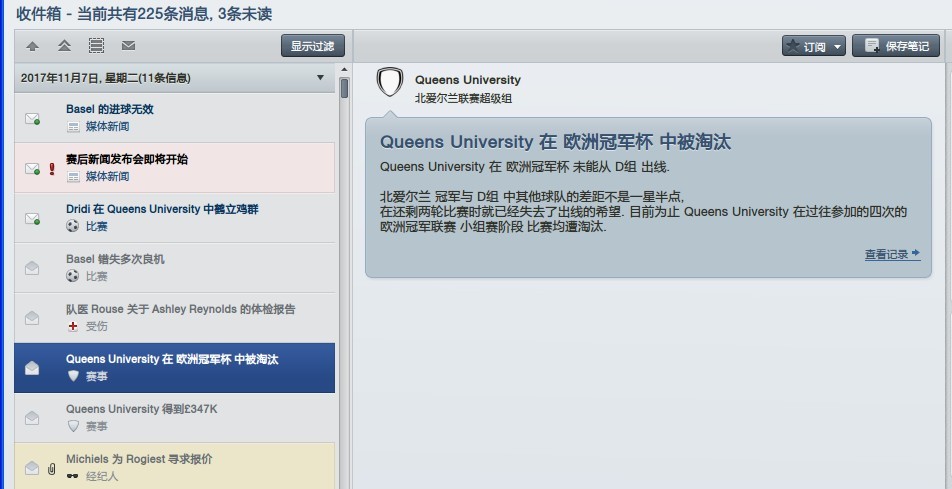Click envelope icon on selected 被淘汰 message

pyautogui.click(x=32, y=368)
